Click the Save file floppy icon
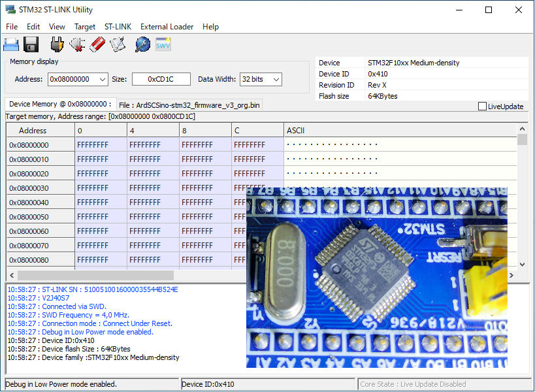Image resolution: width=535 pixels, height=392 pixels. coord(31,44)
